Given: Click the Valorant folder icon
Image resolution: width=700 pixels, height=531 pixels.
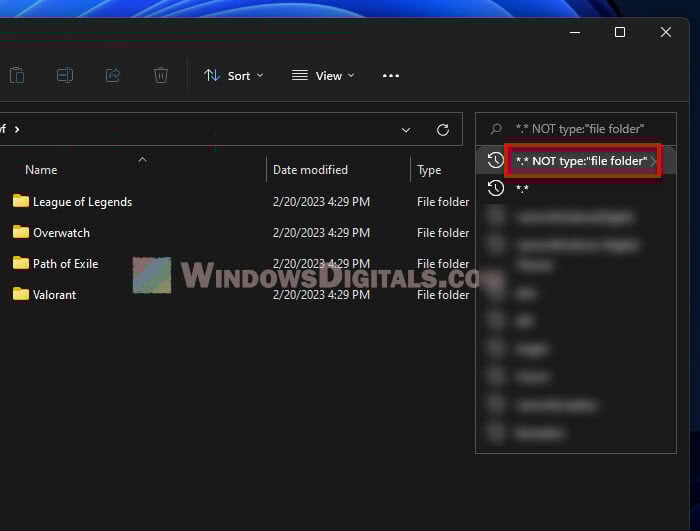Looking at the screenshot, I should tap(21, 294).
